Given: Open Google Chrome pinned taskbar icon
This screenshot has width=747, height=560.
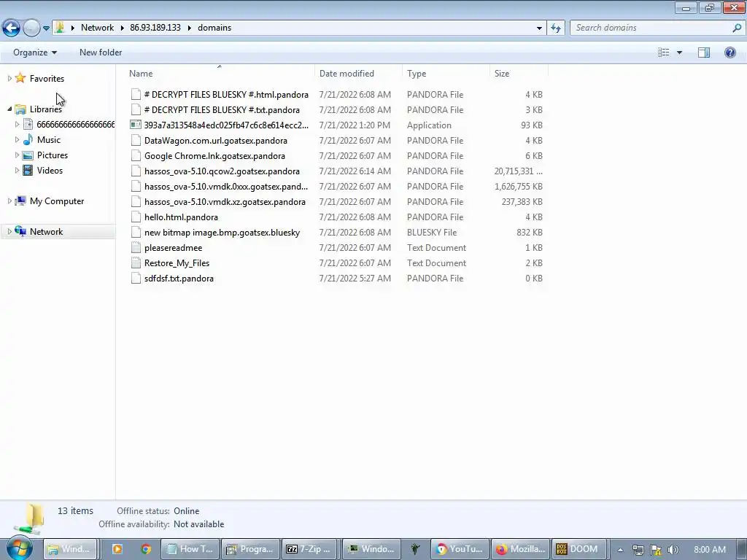Looking at the screenshot, I should [x=146, y=549].
